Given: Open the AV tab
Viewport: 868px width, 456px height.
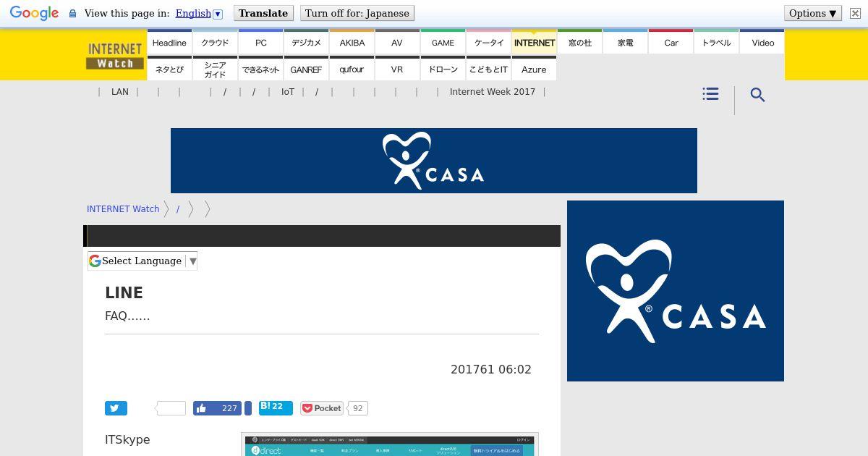Looking at the screenshot, I should (x=397, y=42).
